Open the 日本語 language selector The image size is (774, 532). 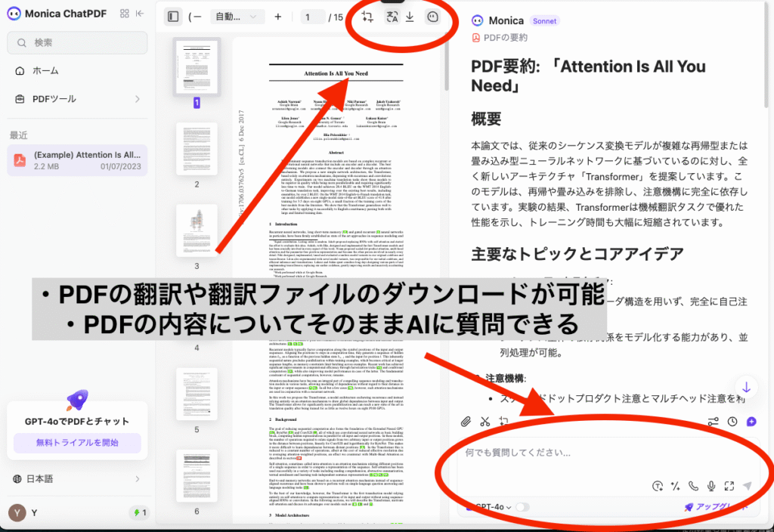77,479
